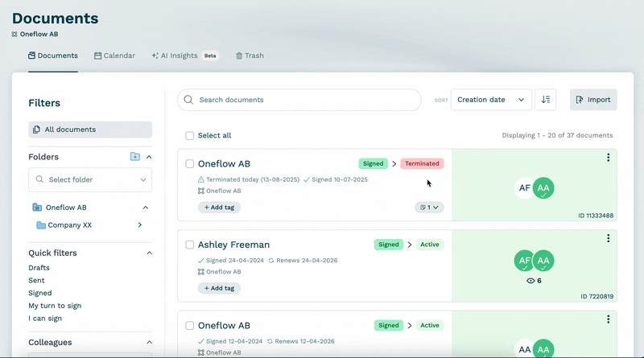Collapse the Folders section
This screenshot has height=358, width=644.
149,157
